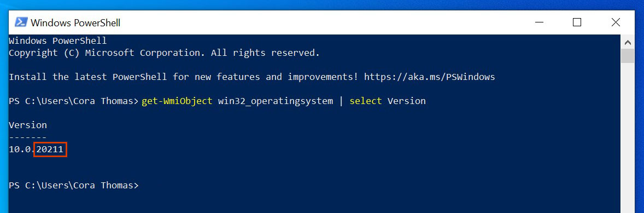Click the scrollbar track below the thumb
This screenshot has width=644, height=213.
click(627, 138)
